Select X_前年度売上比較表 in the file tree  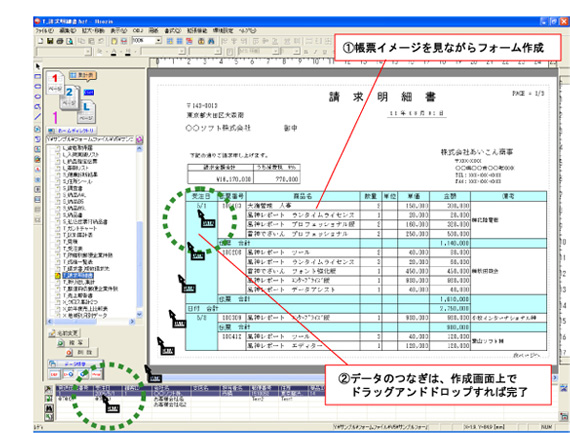click(x=85, y=309)
